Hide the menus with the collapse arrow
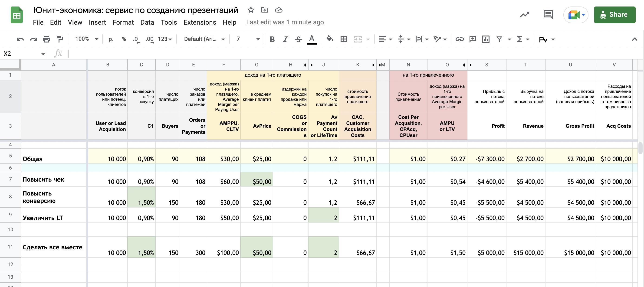644x287 pixels. [x=634, y=39]
